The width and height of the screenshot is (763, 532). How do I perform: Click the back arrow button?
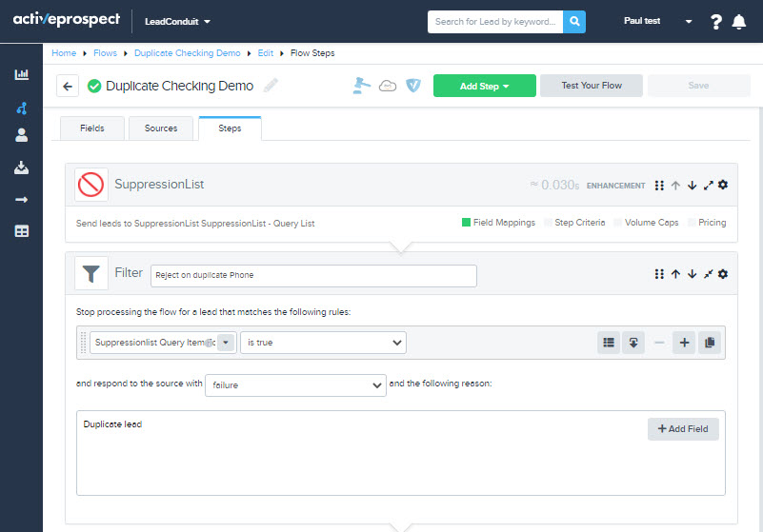click(68, 86)
